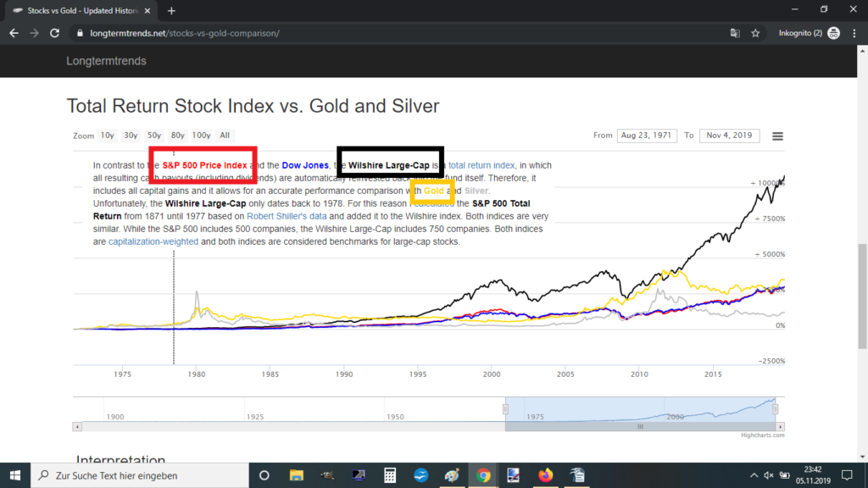Image resolution: width=868 pixels, height=488 pixels.
Task: Click the muted volume tray icon
Action: pyautogui.click(x=769, y=475)
